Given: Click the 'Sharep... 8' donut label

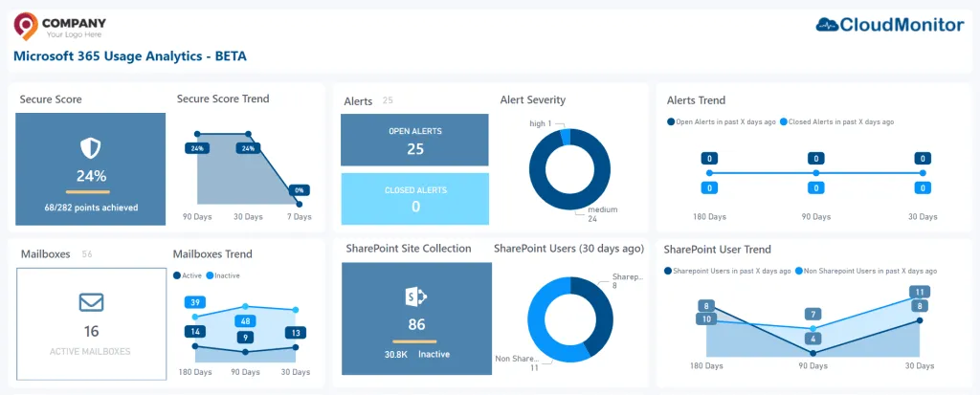Looking at the screenshot, I should pos(627,281).
